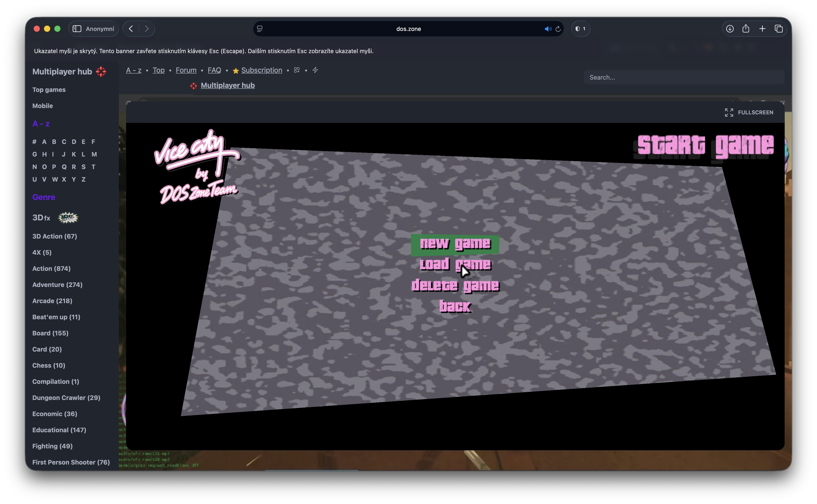Screen dimensions: 817x504
Task: Open the Safari downloads icon
Action: click(x=730, y=29)
